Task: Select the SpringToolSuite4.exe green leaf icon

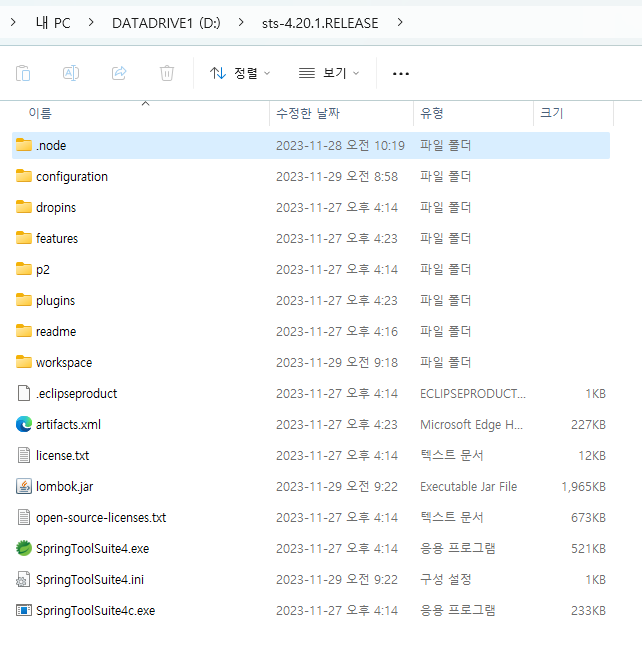Action: tap(24, 548)
